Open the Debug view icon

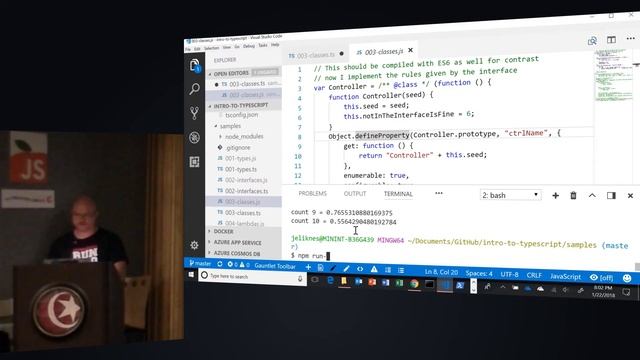pos(195,138)
